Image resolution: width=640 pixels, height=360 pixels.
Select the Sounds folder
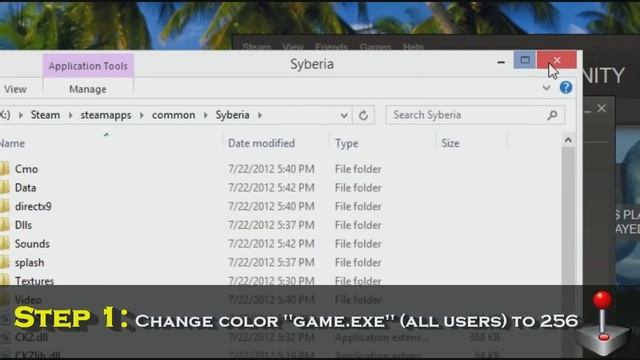coord(32,244)
